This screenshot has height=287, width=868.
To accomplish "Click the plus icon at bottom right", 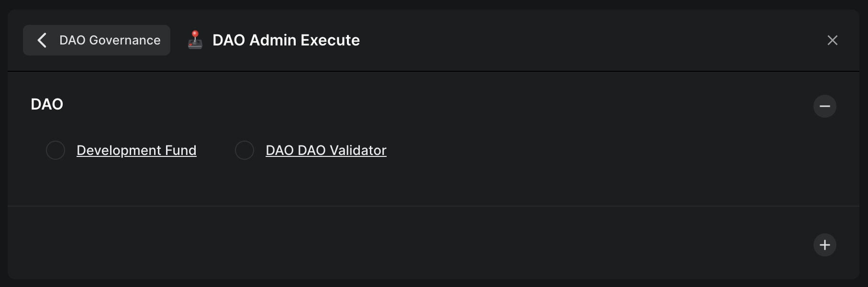I will click(824, 245).
